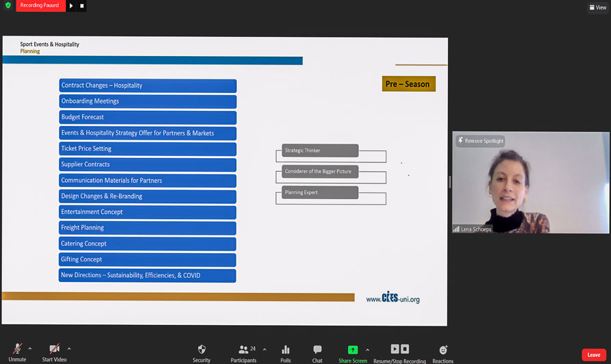
Task: Click 'Design Changes & Re-Branding' bar
Action: (148, 196)
